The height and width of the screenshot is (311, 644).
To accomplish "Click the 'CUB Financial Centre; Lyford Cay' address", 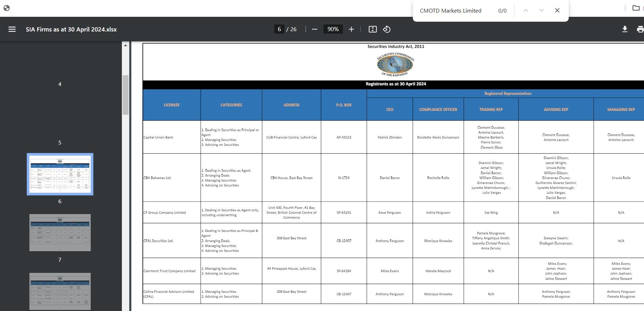I will [x=291, y=137].
